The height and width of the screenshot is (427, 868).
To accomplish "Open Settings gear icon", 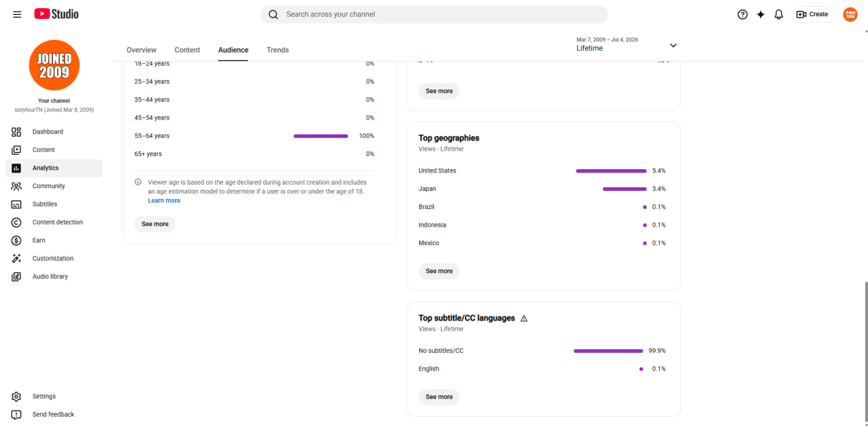I will (x=16, y=396).
